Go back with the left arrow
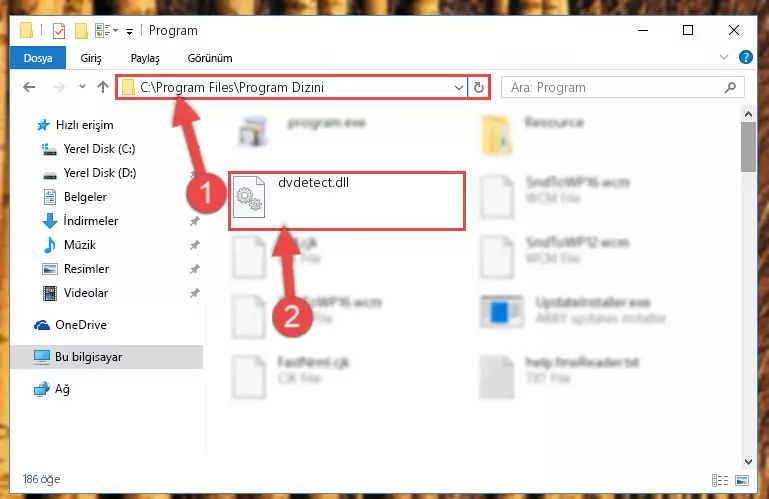Screen dimensions: 769x499 click(29, 87)
